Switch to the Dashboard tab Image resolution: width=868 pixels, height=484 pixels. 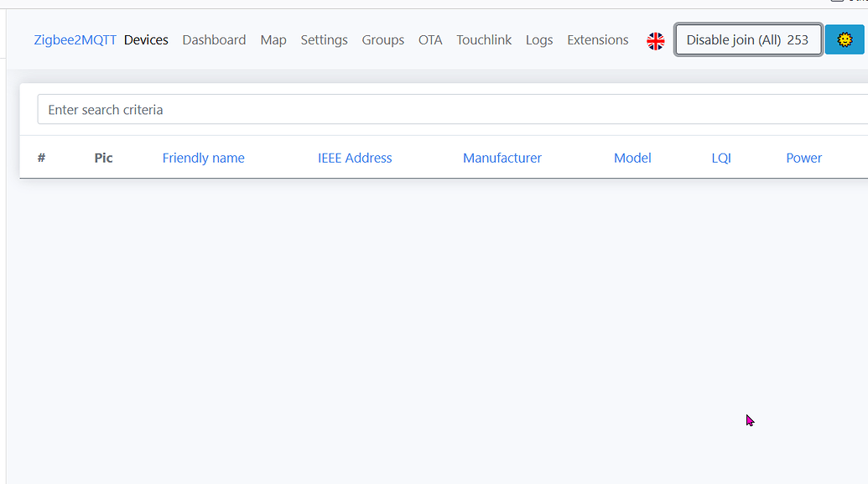point(214,39)
